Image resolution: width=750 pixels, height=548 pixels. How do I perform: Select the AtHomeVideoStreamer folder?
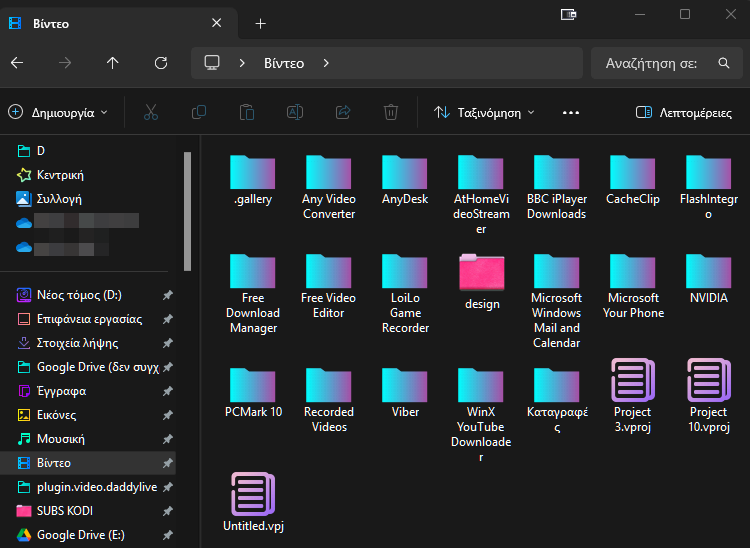click(x=481, y=195)
